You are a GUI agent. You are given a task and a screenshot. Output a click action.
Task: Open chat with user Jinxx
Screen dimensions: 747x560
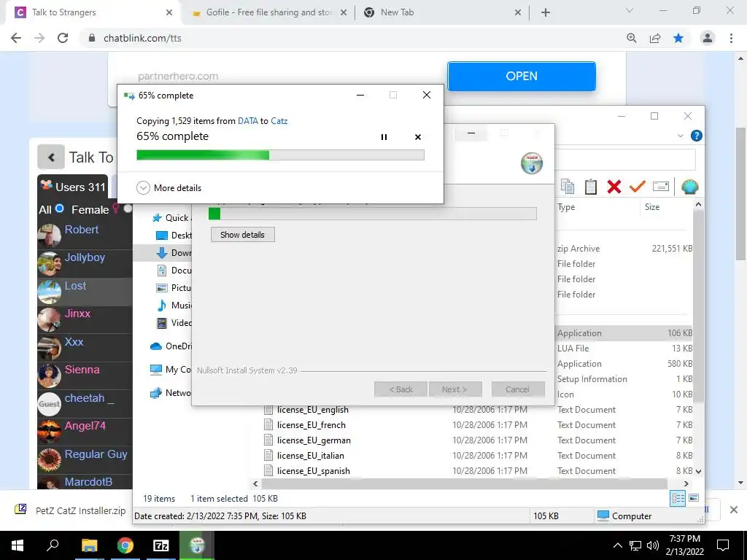77,314
